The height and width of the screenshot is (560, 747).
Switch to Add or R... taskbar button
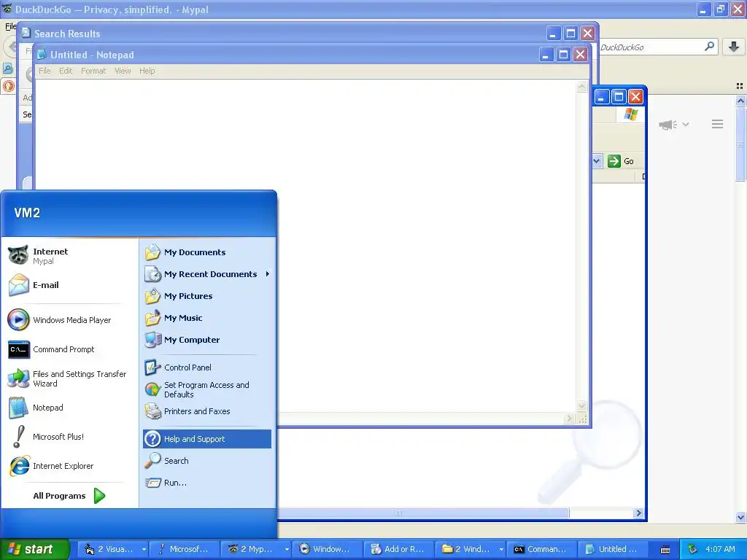click(x=399, y=549)
